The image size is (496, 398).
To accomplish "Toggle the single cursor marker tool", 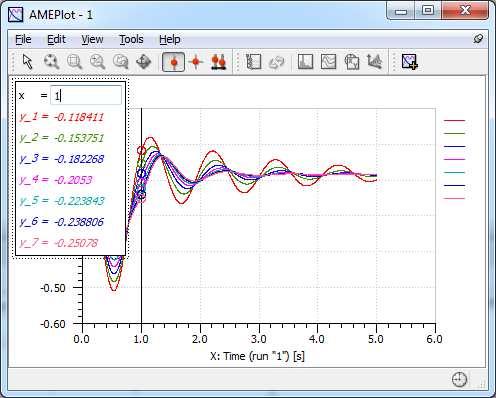I will click(x=173, y=62).
